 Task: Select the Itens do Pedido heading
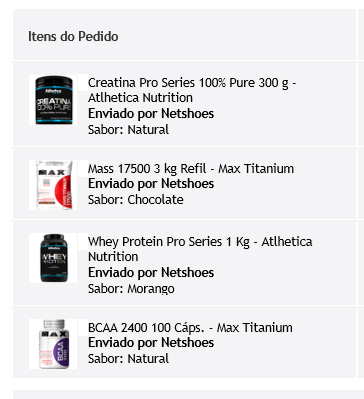point(73,36)
